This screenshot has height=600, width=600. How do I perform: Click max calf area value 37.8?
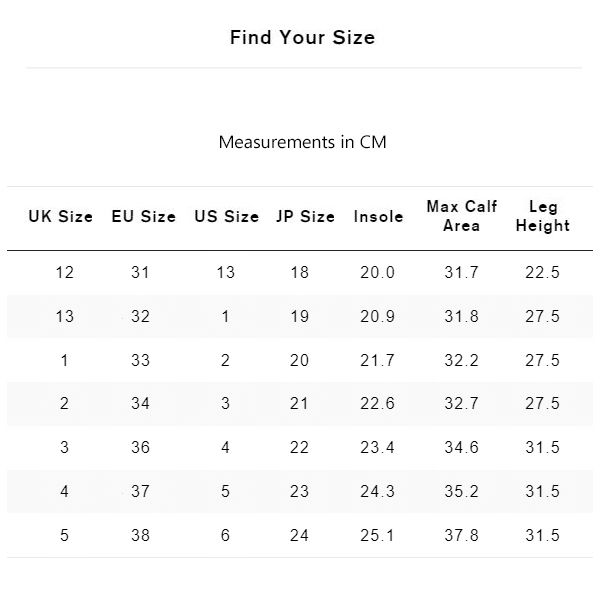pyautogui.click(x=461, y=536)
